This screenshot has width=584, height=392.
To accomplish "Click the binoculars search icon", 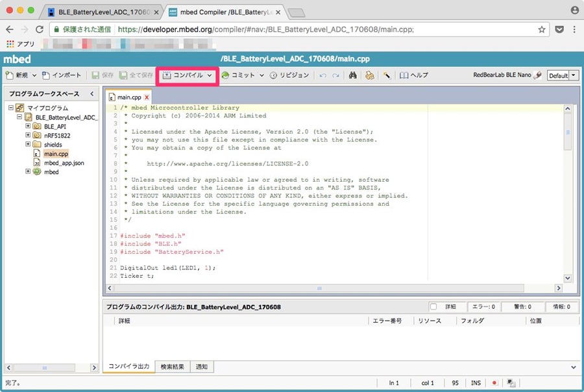I will click(x=353, y=75).
